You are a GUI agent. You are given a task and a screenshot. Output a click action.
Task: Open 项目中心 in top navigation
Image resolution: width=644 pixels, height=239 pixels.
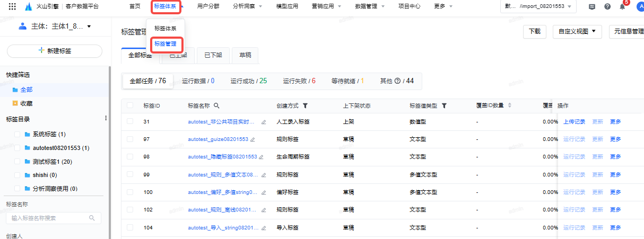pos(409,6)
